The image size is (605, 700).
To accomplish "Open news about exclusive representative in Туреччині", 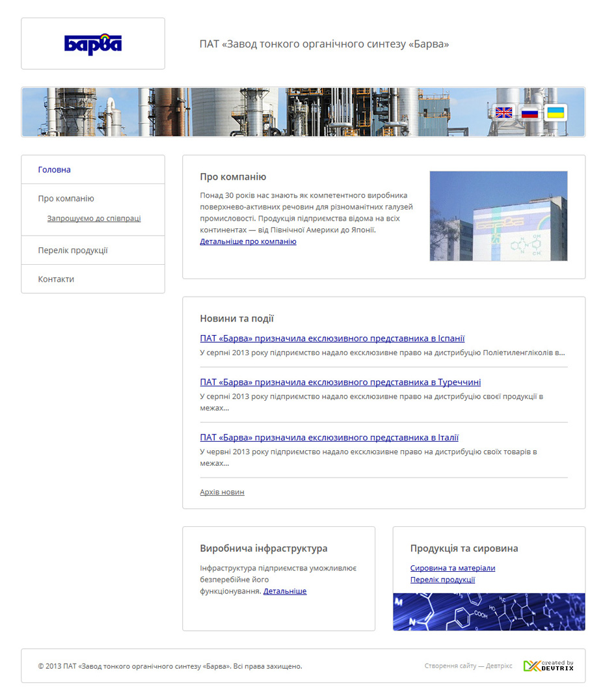I will click(x=340, y=383).
